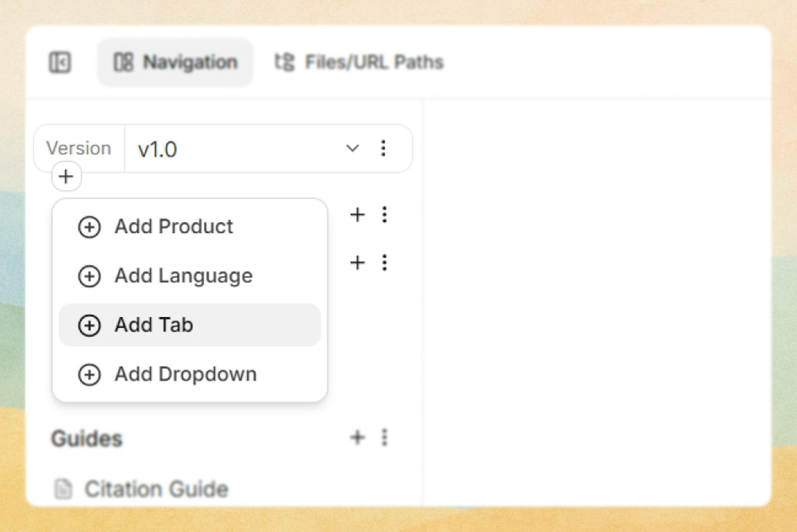The width and height of the screenshot is (797, 532).
Task: Click the circled plus icon beside Add Product
Action: [89, 227]
